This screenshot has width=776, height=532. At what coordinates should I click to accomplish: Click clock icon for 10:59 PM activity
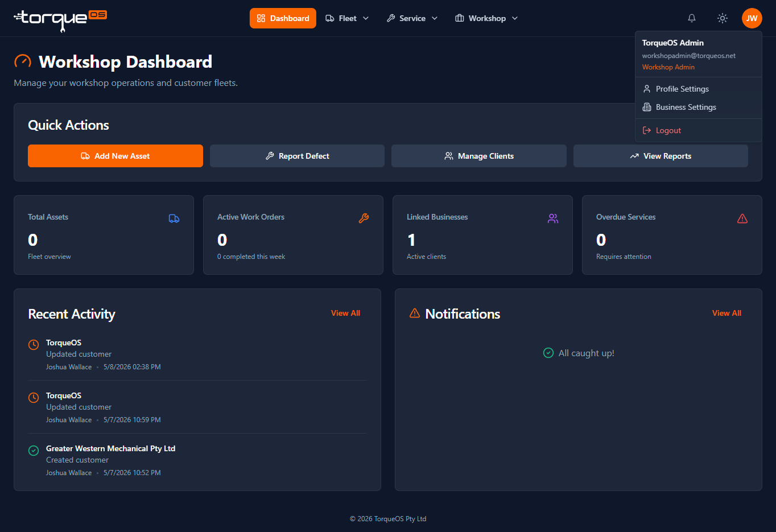point(34,397)
